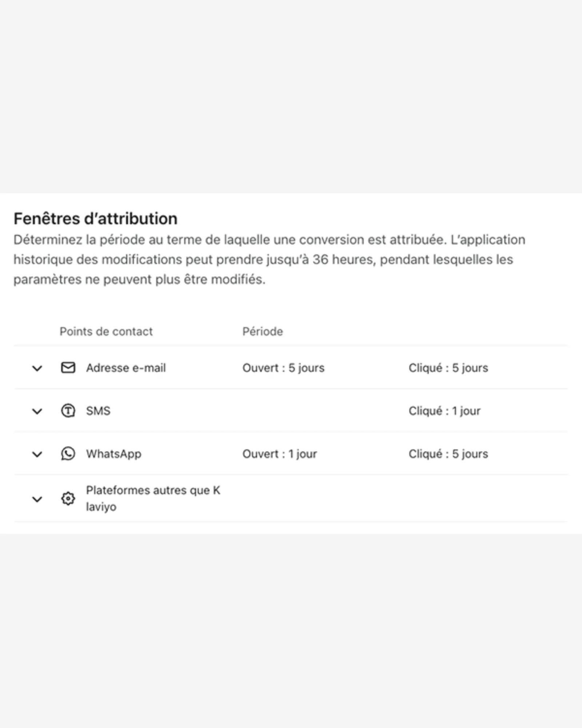Click the Période column header
This screenshot has width=582, height=728.
[x=263, y=332]
